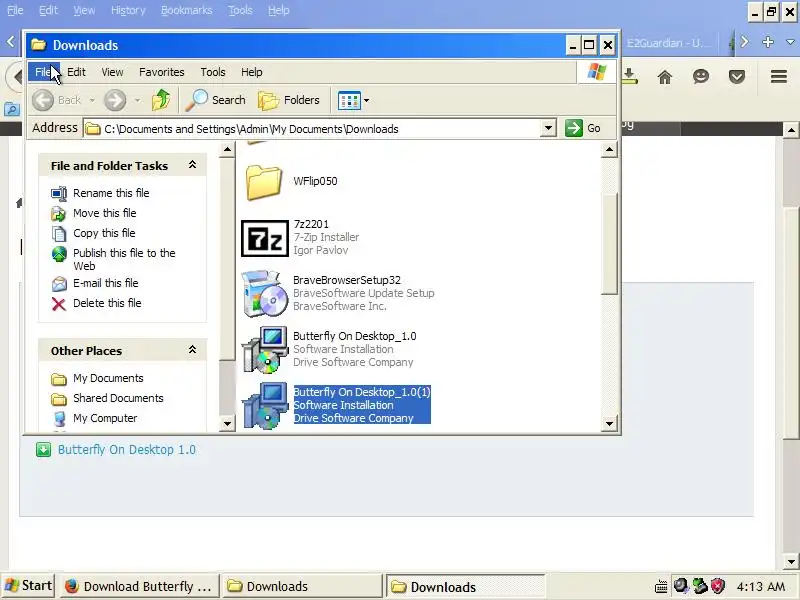Open My Documents in Other Places
Image resolution: width=800 pixels, height=600 pixels.
tap(108, 378)
